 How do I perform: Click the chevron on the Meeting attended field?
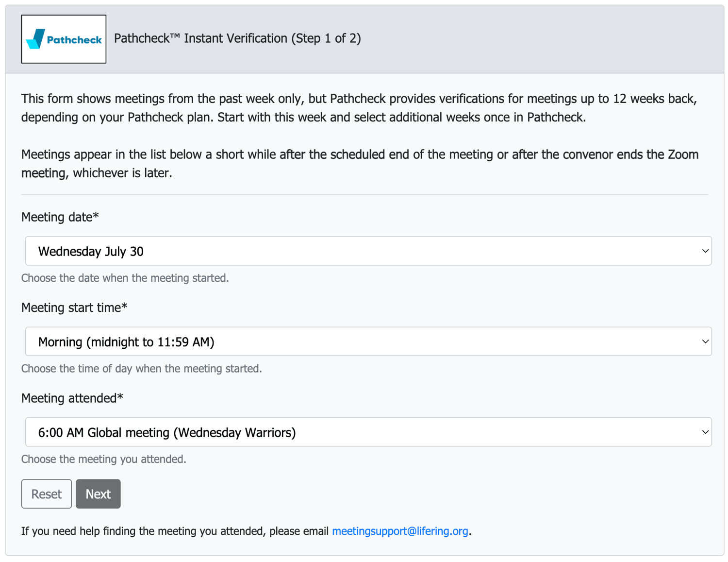tap(705, 432)
